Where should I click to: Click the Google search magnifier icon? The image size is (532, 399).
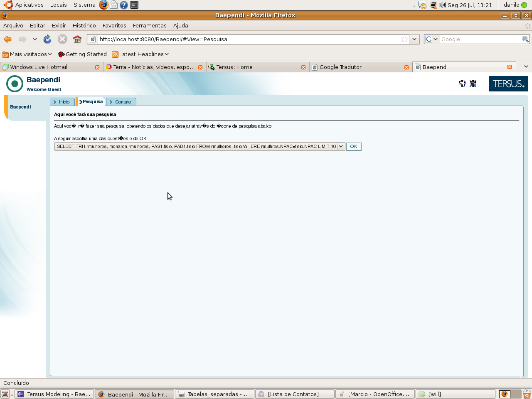(x=525, y=39)
